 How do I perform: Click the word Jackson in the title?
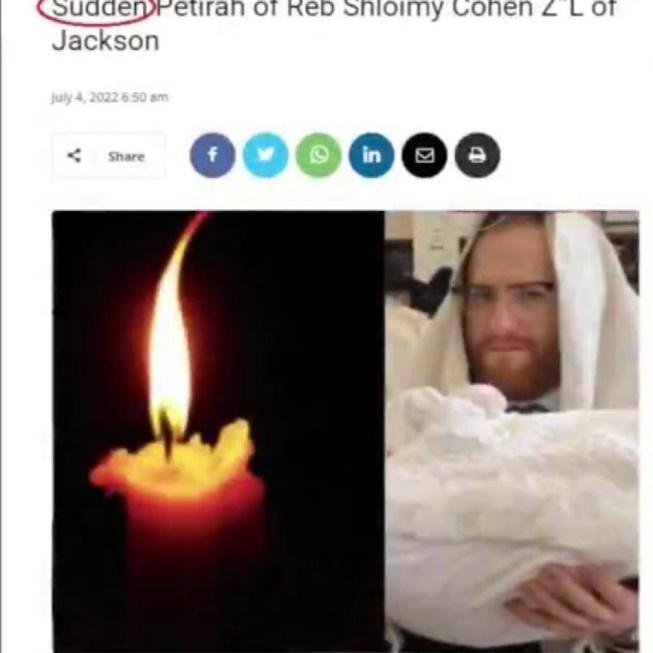point(105,41)
